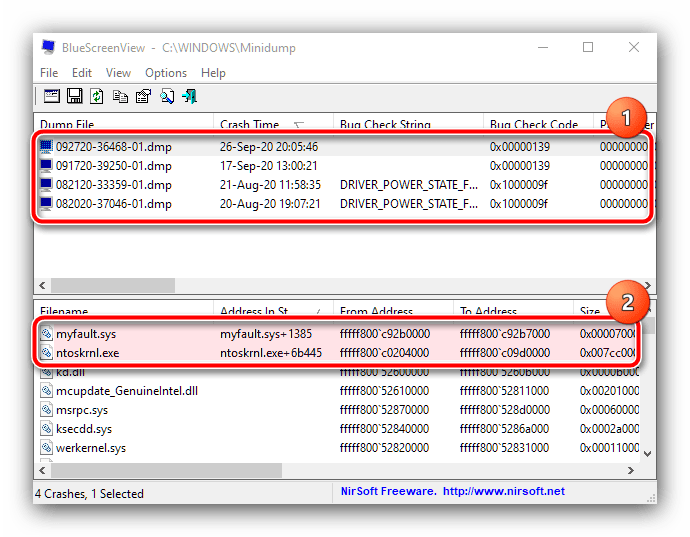Click the icon of 092720-36468-01.dmp row
690x537 pixels.
pos(46,146)
